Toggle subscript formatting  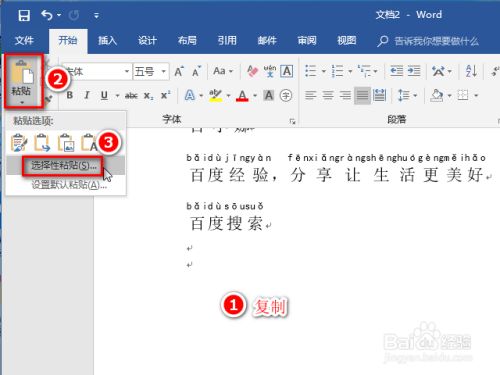click(x=148, y=96)
